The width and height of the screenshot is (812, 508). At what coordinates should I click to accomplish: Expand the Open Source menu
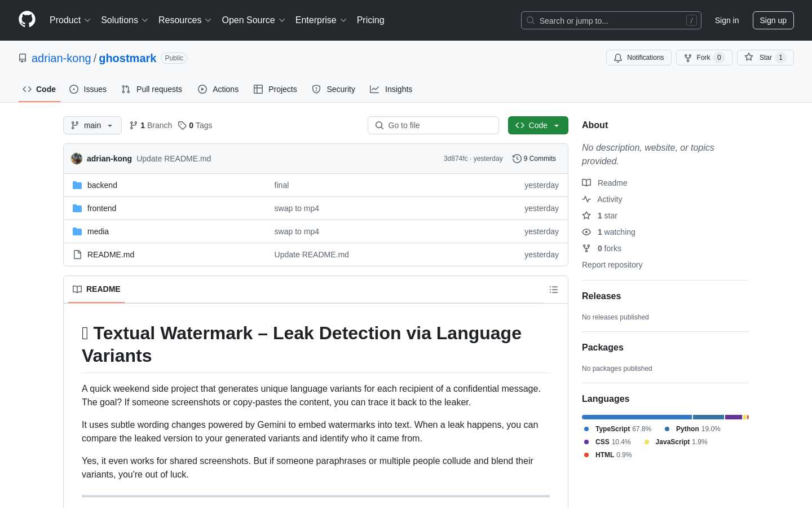(254, 20)
